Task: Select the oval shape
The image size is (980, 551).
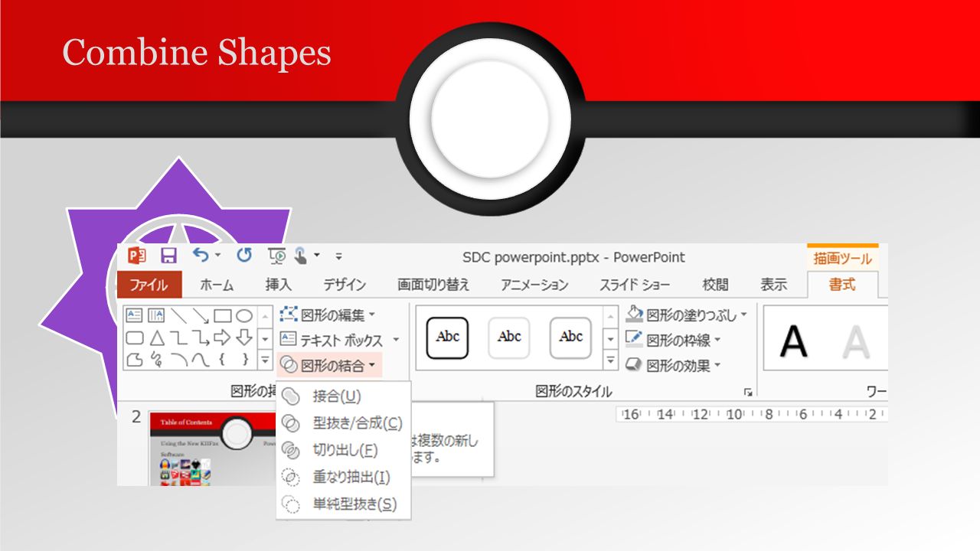Action: [244, 315]
